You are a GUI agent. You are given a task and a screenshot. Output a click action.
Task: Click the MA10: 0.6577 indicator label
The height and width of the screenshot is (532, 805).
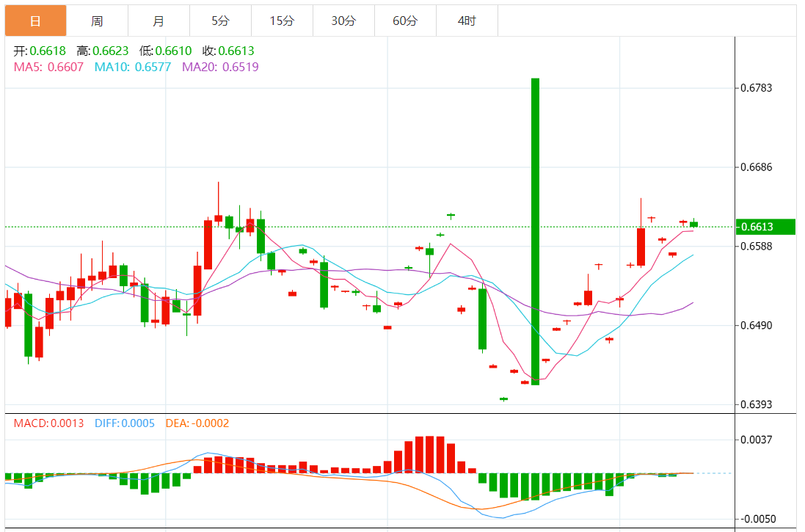pos(133,67)
